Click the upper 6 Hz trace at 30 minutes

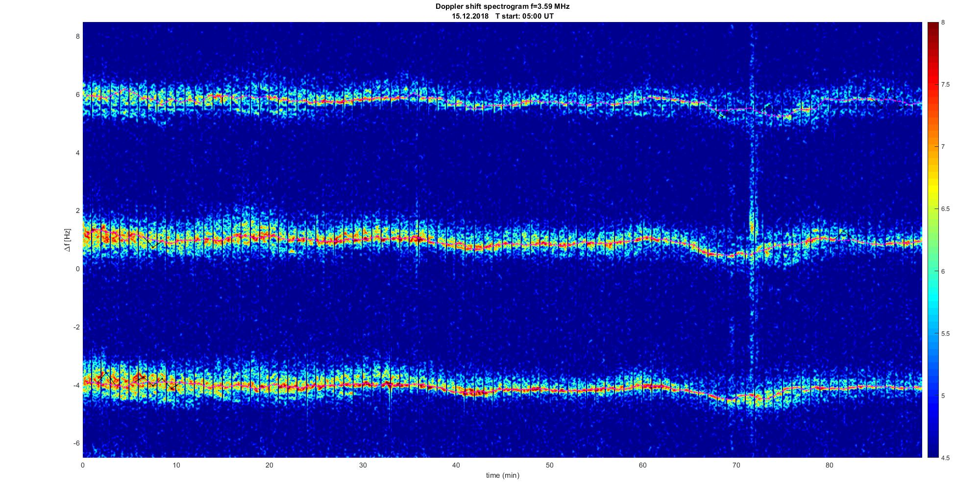click(x=363, y=100)
